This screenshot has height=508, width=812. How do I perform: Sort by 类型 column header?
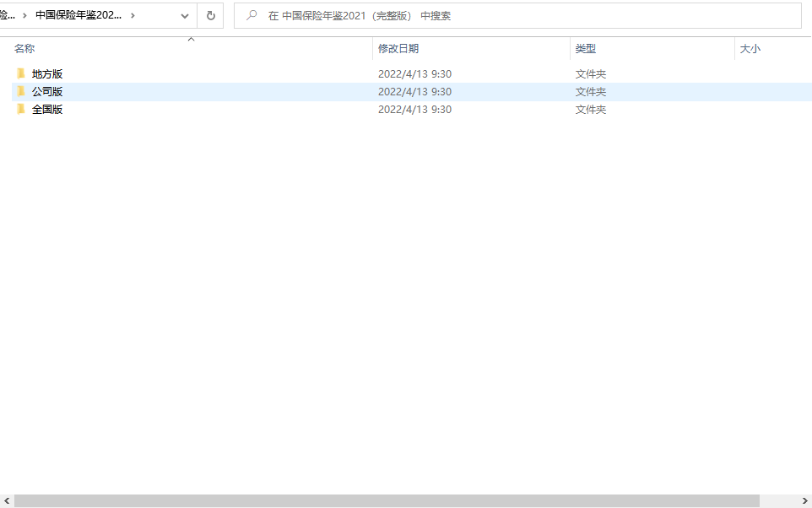(585, 49)
